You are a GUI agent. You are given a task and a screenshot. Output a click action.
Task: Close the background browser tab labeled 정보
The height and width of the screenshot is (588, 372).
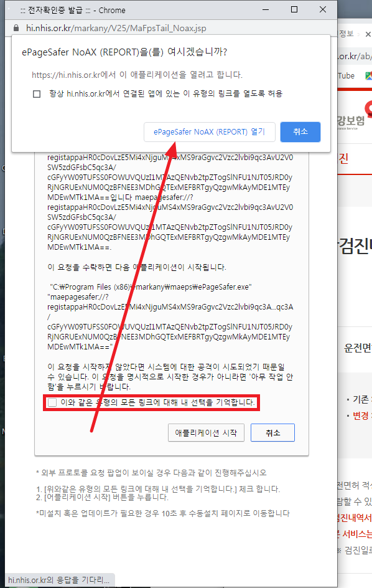coord(368,34)
